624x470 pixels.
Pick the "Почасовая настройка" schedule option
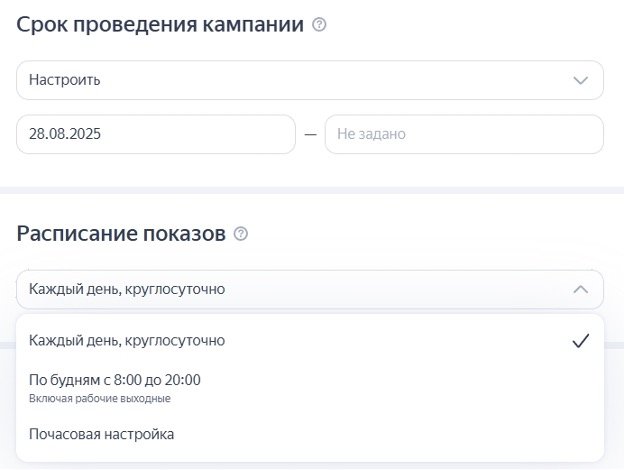102,434
